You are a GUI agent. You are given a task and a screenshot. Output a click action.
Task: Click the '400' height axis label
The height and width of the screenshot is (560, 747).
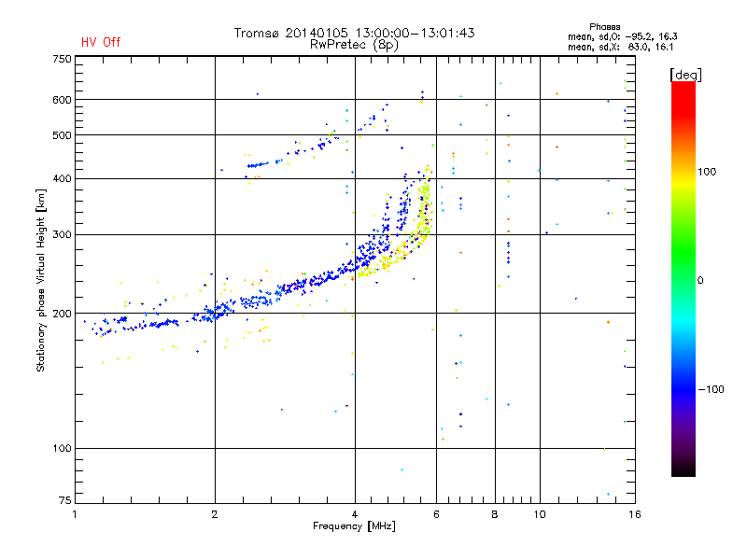62,178
